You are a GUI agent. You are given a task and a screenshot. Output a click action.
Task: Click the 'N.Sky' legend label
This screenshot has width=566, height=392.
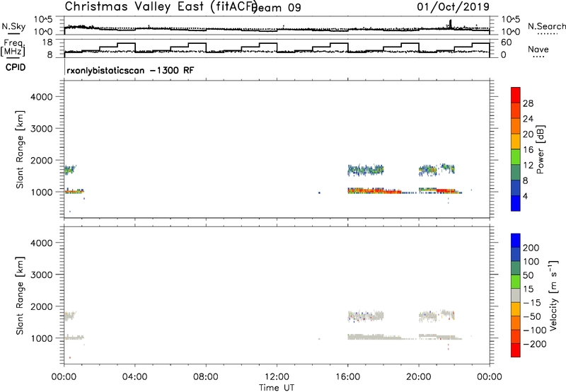(x=13, y=26)
